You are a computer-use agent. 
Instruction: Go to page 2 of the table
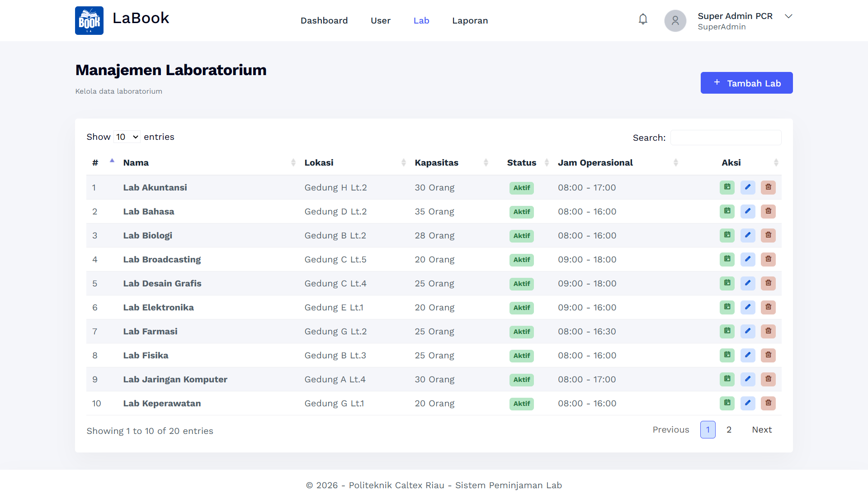(x=729, y=430)
